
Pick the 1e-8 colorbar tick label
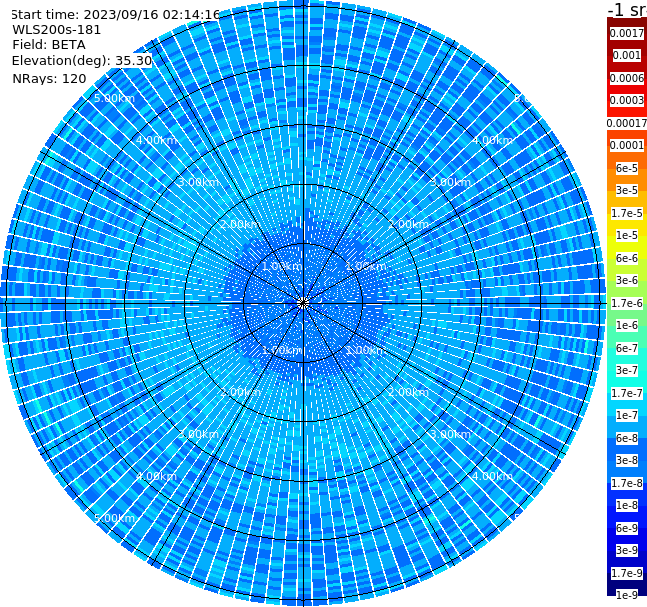[x=627, y=505]
